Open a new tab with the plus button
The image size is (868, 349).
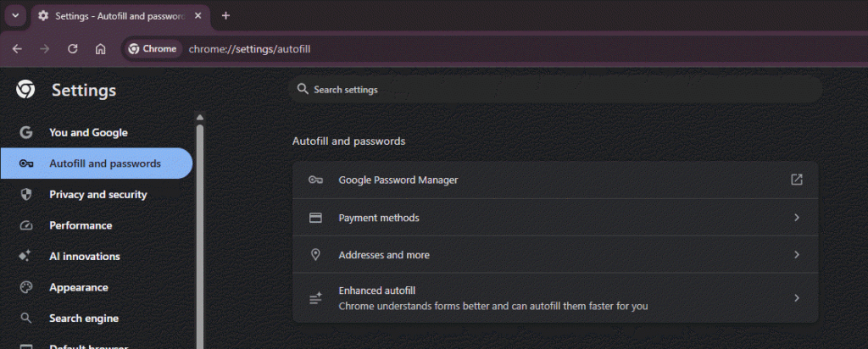225,15
